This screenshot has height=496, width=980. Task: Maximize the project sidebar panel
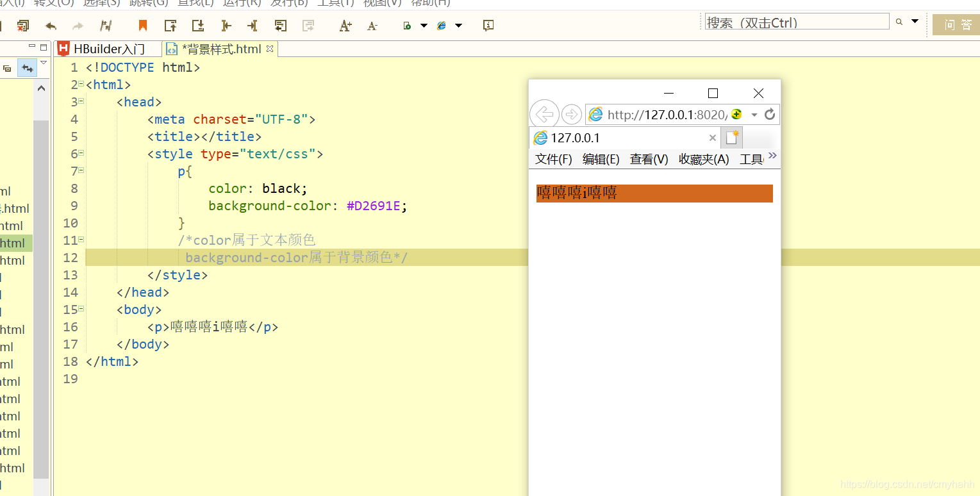(x=44, y=47)
